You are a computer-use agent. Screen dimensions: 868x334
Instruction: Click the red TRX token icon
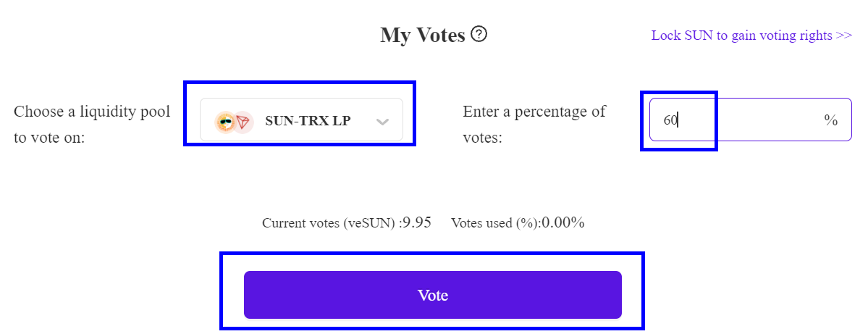tap(242, 122)
